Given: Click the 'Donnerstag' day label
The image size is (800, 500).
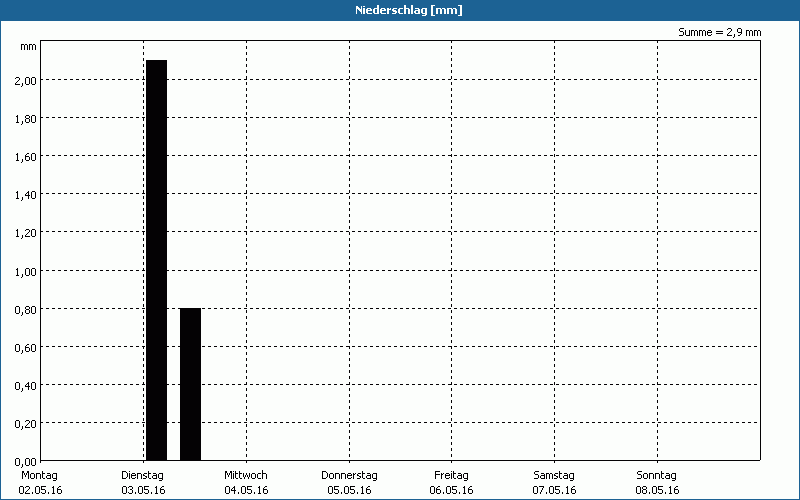Looking at the screenshot, I should [x=349, y=476].
